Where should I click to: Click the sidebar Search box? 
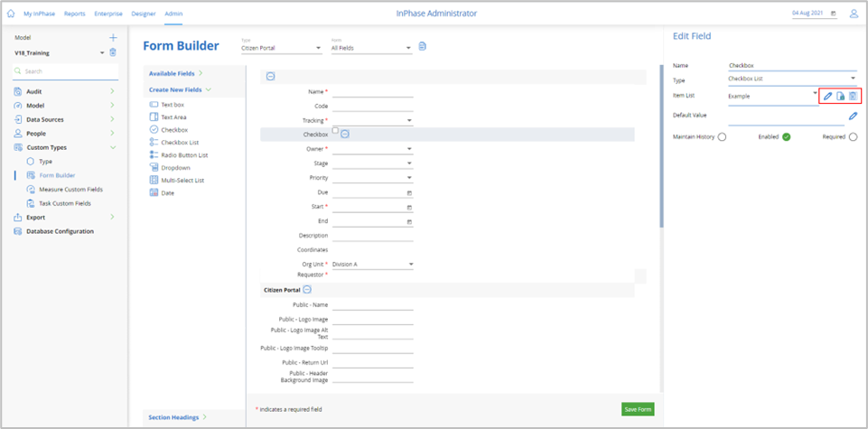click(65, 71)
